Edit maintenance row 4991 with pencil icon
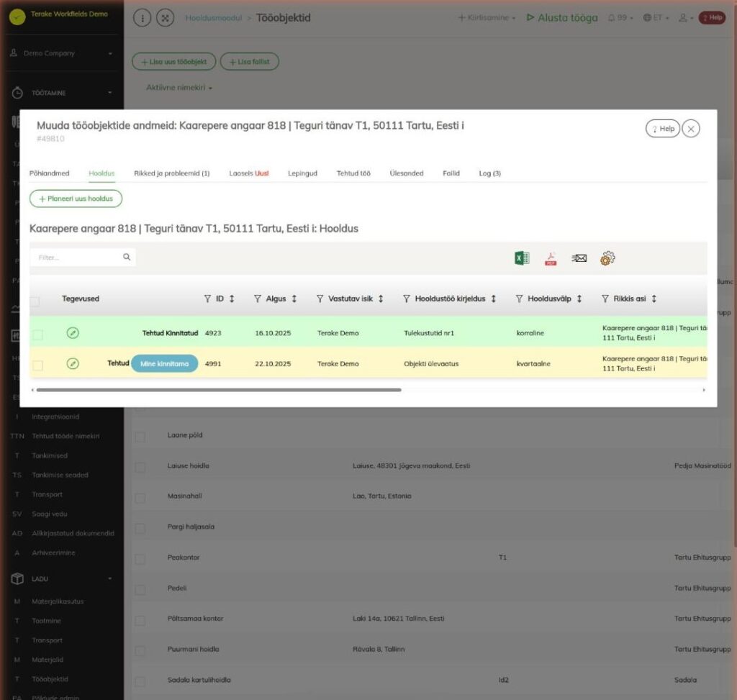 tap(73, 363)
